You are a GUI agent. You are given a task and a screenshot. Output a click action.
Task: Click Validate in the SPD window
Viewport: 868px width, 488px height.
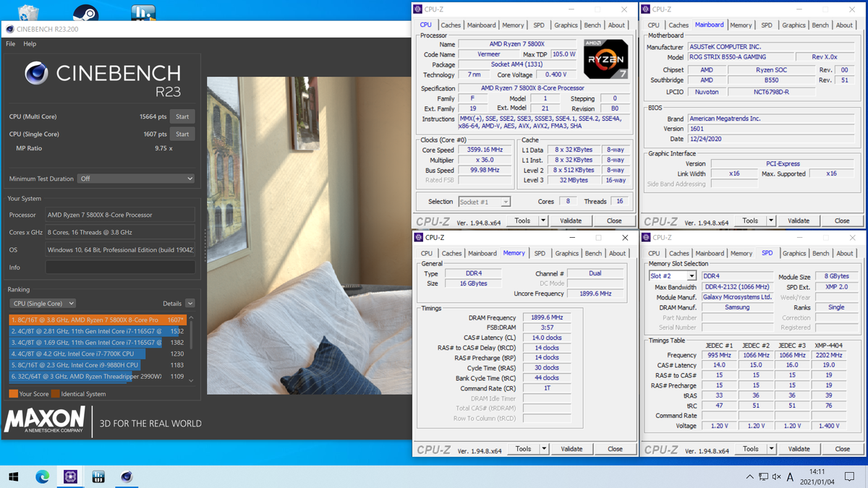click(x=799, y=449)
